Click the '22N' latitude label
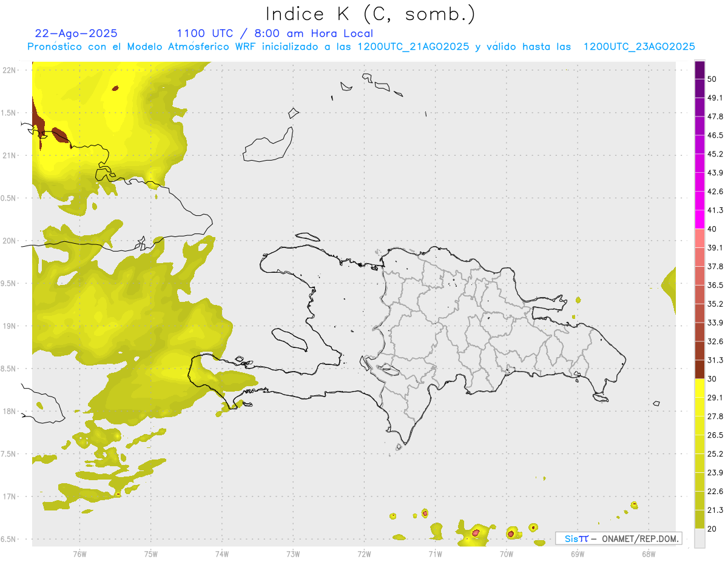Viewport: 728px width, 562px height. (10, 70)
